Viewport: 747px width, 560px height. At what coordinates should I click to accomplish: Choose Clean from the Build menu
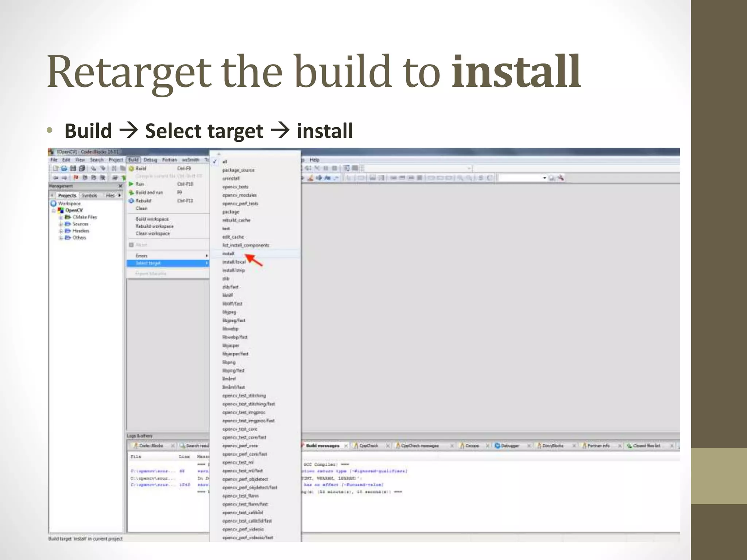(x=168, y=209)
